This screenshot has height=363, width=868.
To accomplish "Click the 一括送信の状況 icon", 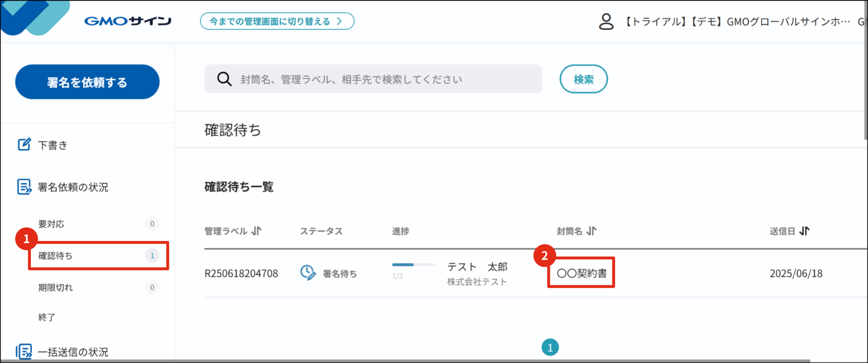I will point(24,351).
